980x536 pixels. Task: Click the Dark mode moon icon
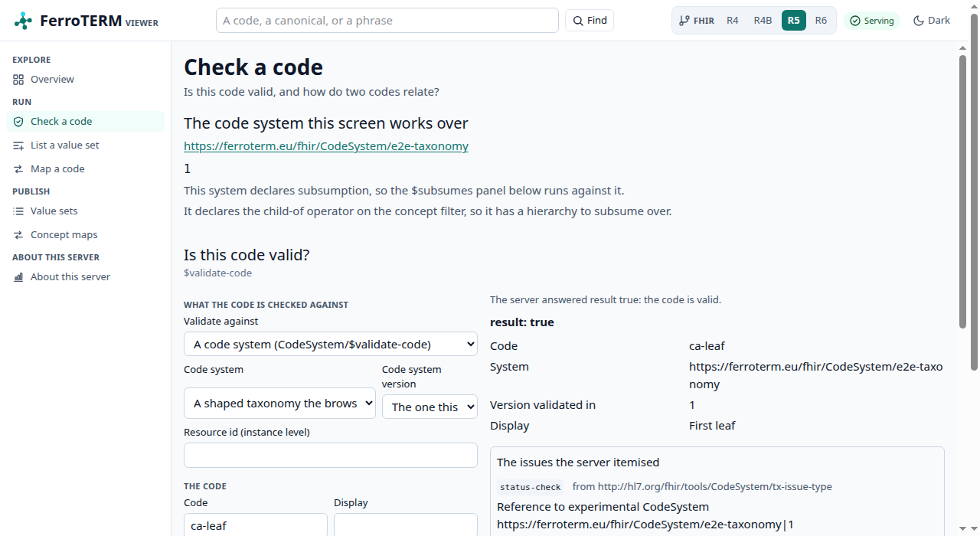coord(918,21)
